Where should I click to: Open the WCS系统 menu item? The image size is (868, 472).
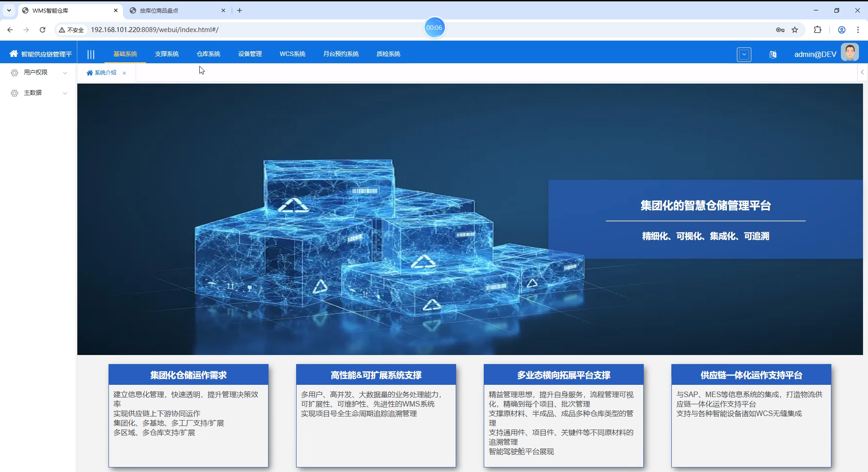(292, 54)
